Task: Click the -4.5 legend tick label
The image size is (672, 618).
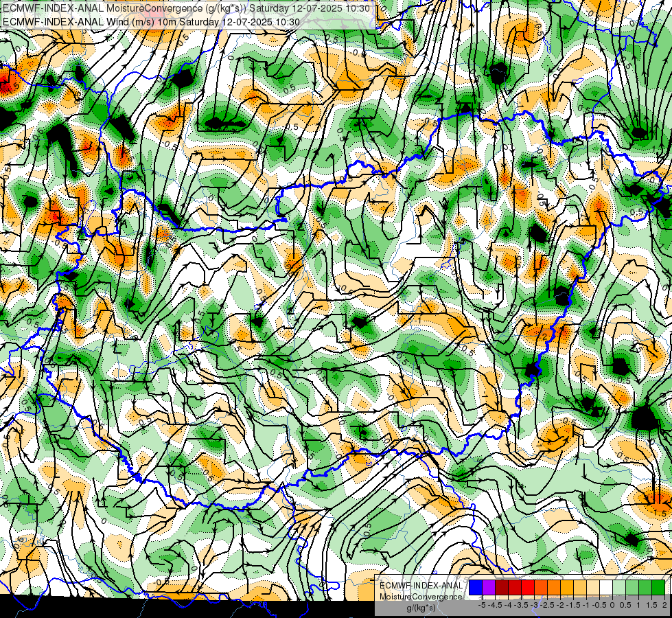Action: click(495, 605)
